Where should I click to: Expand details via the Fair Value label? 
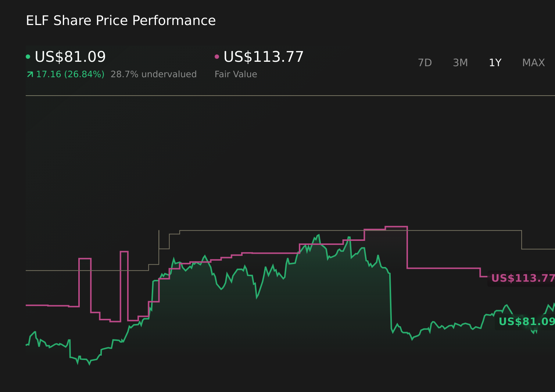(236, 74)
